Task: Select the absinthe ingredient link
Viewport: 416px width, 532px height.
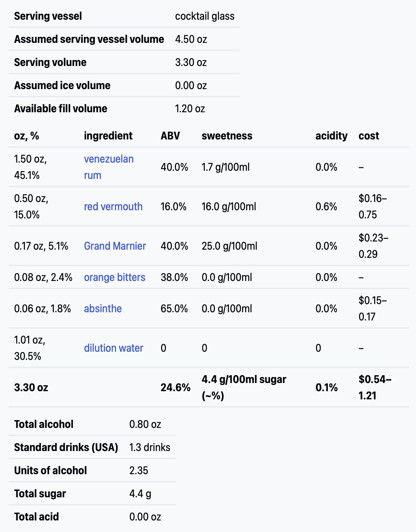Action: point(103,309)
